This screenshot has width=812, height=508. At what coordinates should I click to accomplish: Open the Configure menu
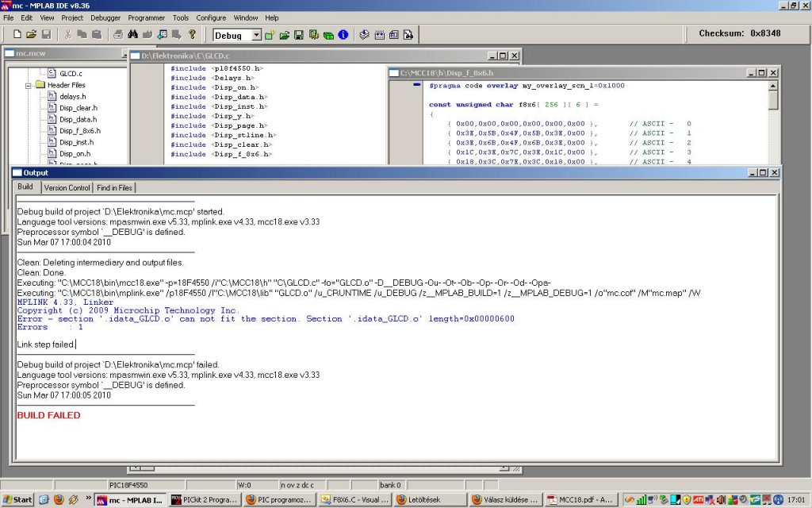211,17
